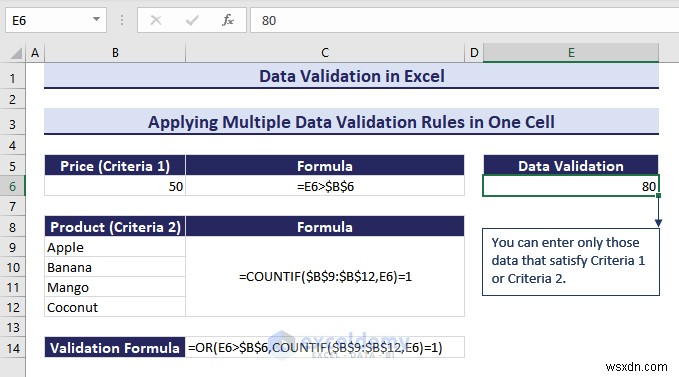Select row 11 header
Viewport: 679px width, 377px height.
(13, 287)
